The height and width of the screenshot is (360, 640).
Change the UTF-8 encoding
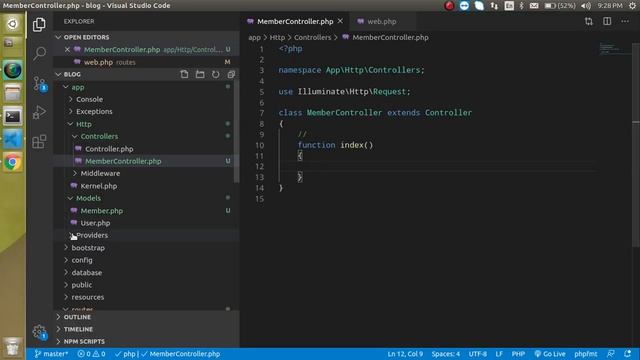click(x=478, y=354)
